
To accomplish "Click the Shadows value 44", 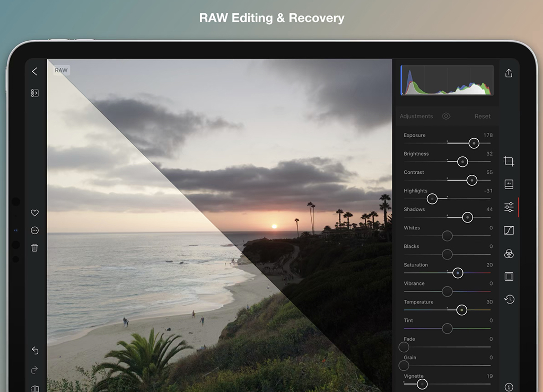I will point(489,209).
